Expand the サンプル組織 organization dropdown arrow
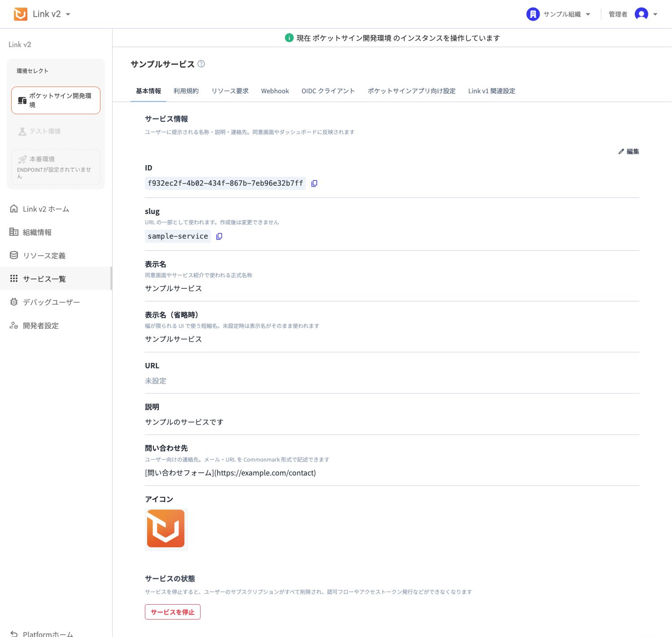Viewport: 672px width, 637px height. (588, 14)
